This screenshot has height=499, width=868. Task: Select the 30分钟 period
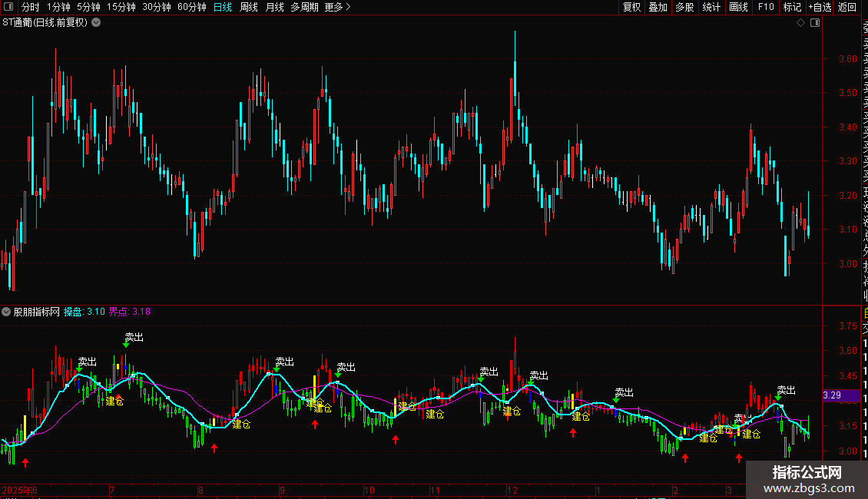pos(157,7)
